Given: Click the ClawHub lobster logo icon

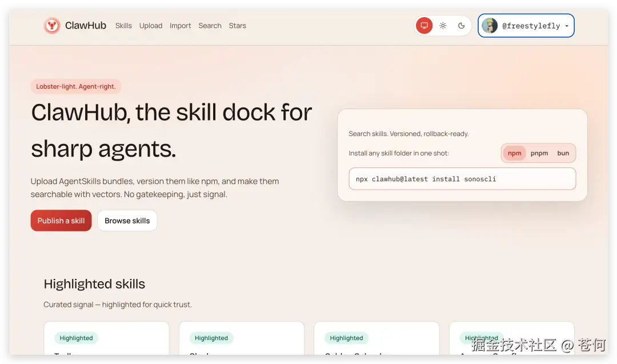Looking at the screenshot, I should pyautogui.click(x=51, y=26).
